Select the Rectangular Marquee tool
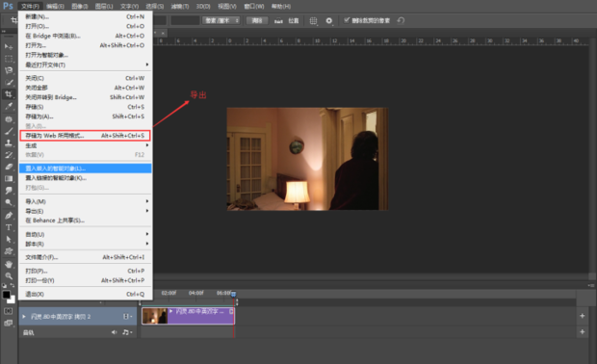The width and height of the screenshot is (597, 364). tap(9, 59)
